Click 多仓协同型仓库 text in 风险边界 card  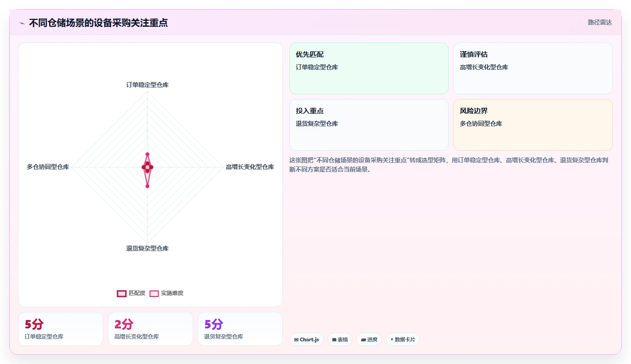(481, 124)
